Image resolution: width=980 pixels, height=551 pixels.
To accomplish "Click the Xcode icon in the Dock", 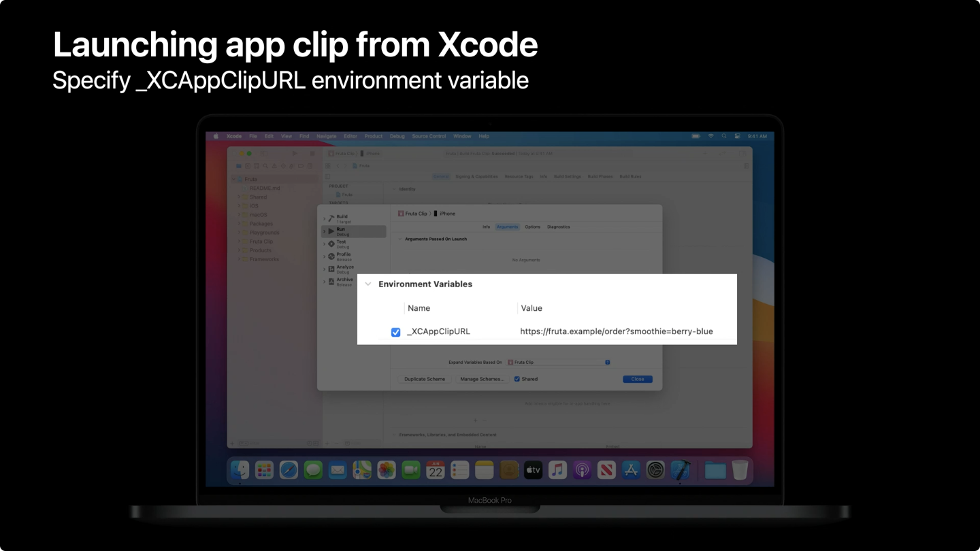I will (x=681, y=469).
